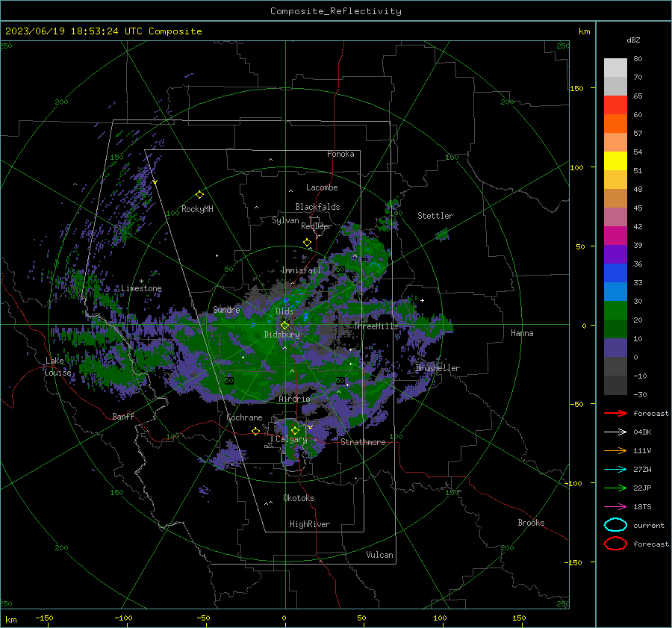
Task: Select the magenta 18TS arrow icon
Action: [615, 506]
